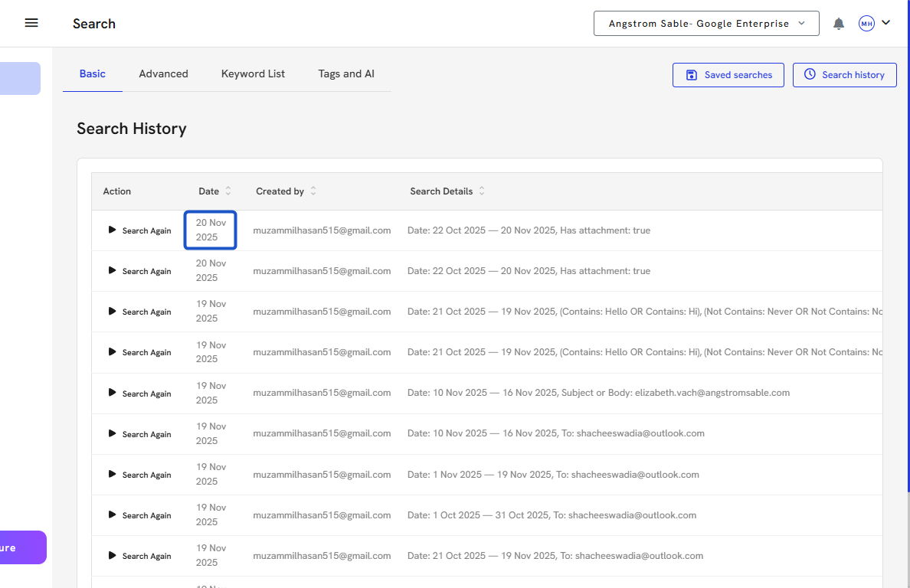Sort by Search Details column arrows
This screenshot has height=588, width=910.
482,191
